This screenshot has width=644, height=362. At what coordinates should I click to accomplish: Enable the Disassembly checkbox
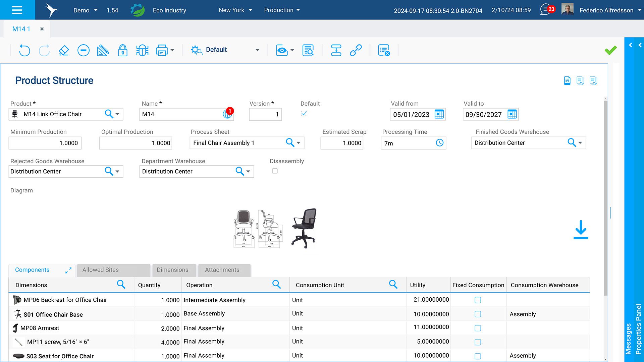pyautogui.click(x=275, y=171)
